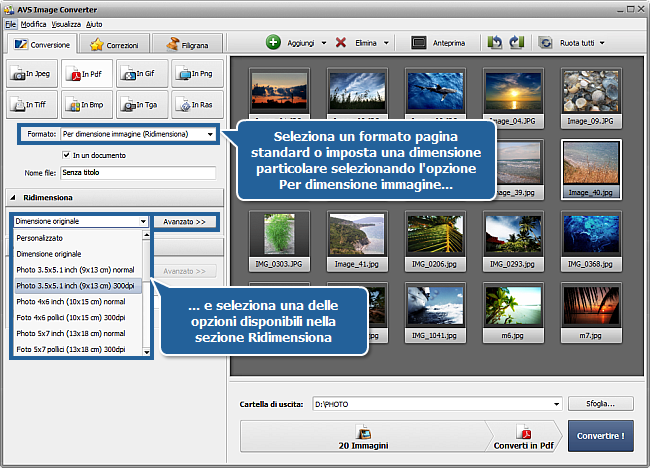Select the In Jpeg format button

pyautogui.click(x=31, y=72)
